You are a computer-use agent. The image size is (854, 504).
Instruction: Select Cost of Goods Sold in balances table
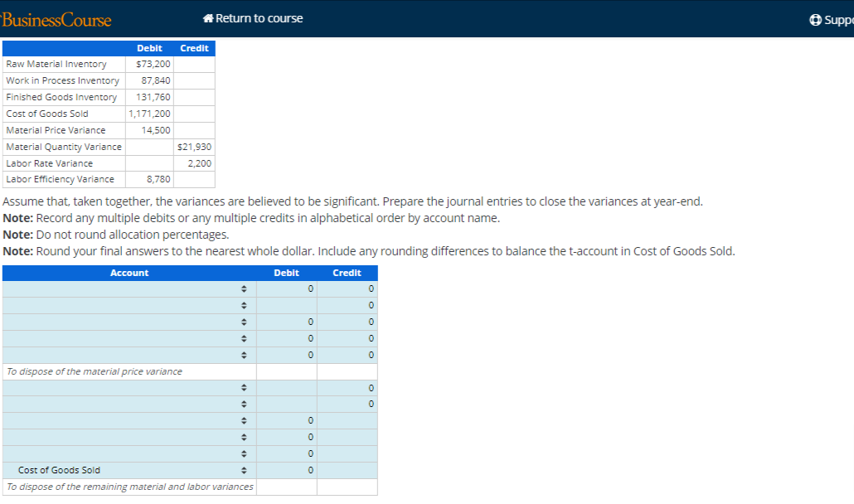46,114
